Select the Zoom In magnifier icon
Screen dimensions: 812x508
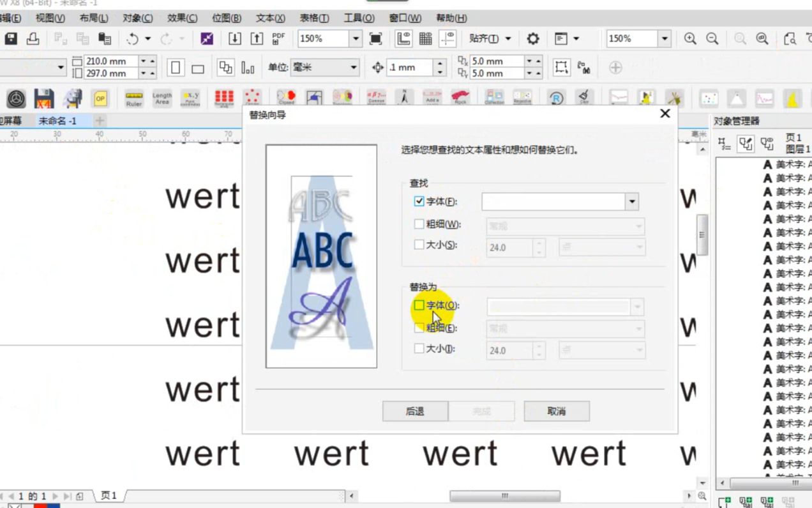(689, 38)
